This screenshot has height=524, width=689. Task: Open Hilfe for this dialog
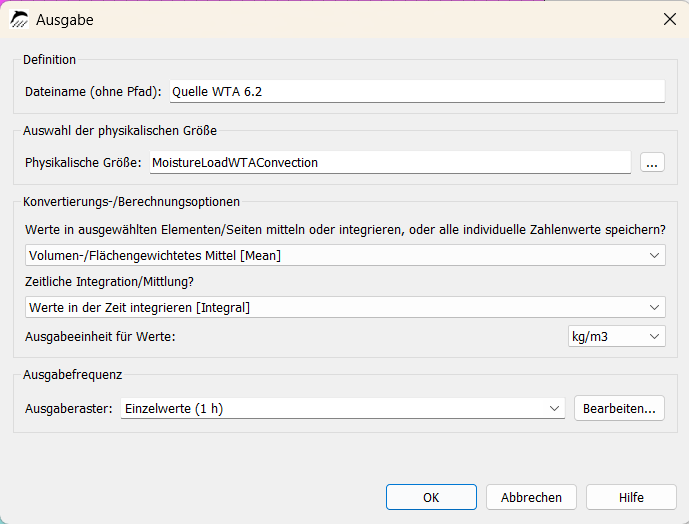(x=631, y=497)
